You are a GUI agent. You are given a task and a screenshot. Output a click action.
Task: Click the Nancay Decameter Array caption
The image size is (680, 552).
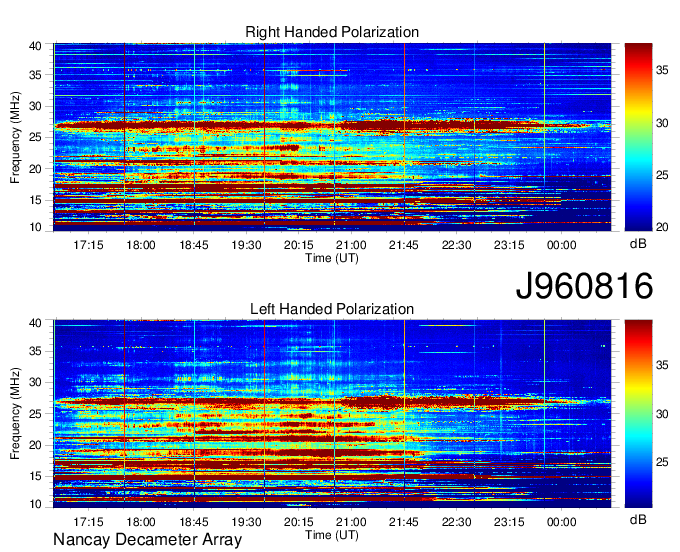147,540
